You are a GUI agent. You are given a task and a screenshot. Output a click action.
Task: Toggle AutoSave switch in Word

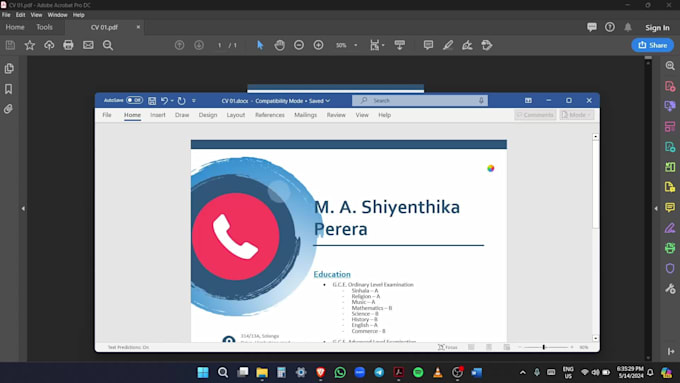pyautogui.click(x=134, y=100)
